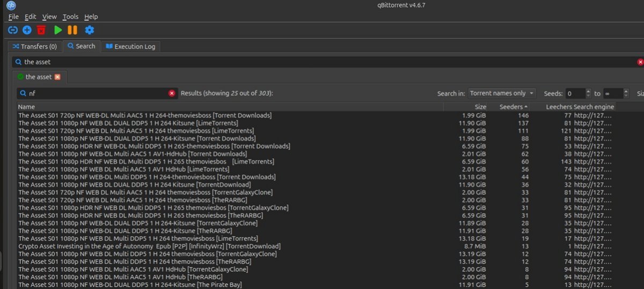Decrease the maximum Seeds spinner value
The height and width of the screenshot is (289, 644).
(626, 96)
